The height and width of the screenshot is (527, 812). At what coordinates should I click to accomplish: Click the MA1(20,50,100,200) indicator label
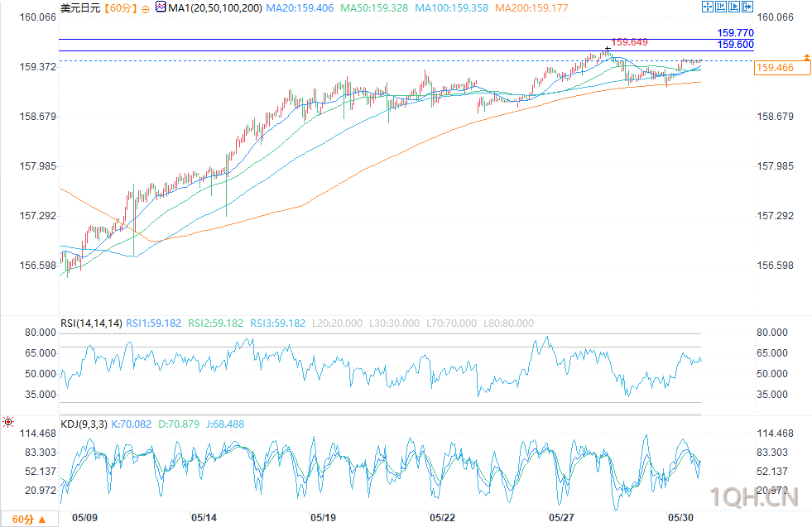[215, 8]
